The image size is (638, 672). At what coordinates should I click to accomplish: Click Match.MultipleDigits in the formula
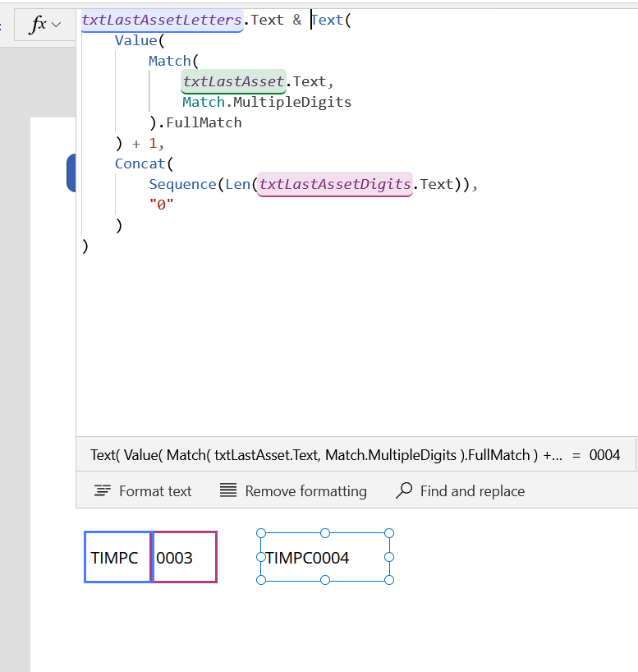point(267,102)
